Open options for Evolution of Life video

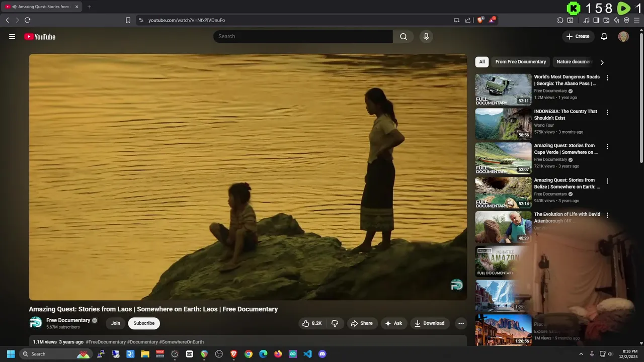click(607, 215)
